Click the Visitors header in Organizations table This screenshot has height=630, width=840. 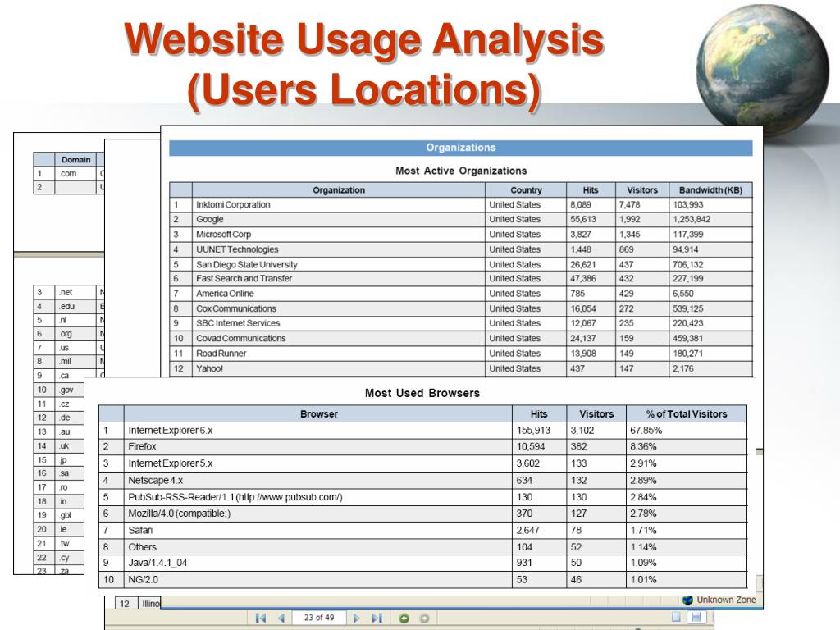click(641, 190)
